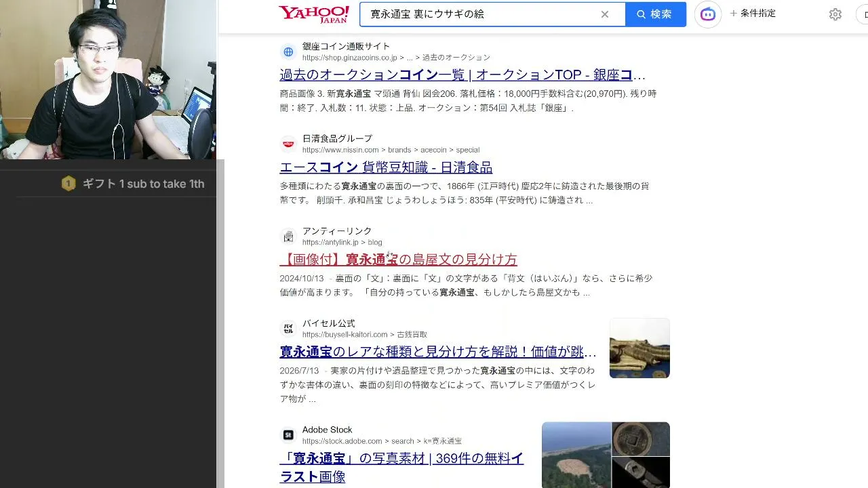Click the gold number 1 badge icon
The image size is (868, 488).
point(68,184)
